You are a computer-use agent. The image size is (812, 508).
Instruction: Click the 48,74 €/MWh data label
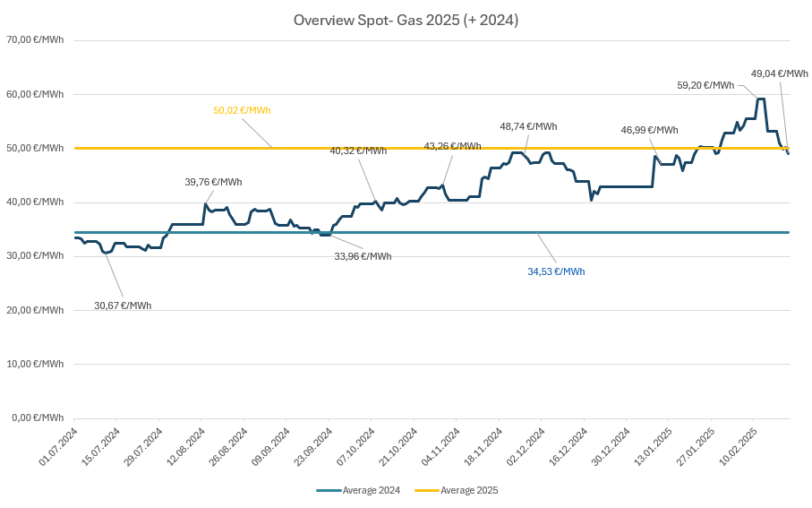[x=528, y=126]
